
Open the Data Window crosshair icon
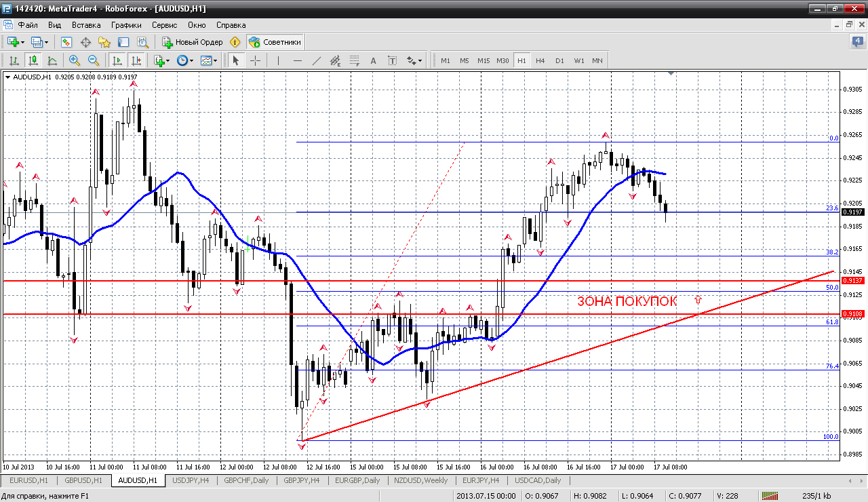click(x=85, y=42)
